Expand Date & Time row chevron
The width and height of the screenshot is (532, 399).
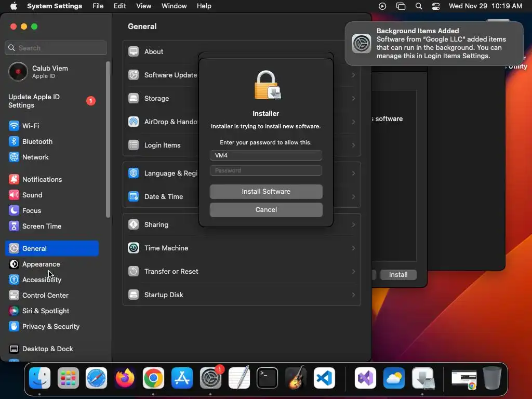point(353,197)
